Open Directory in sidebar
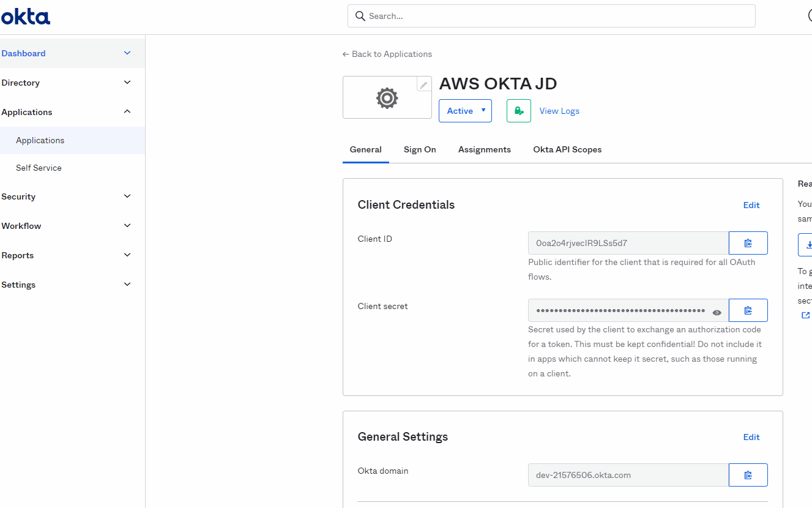The width and height of the screenshot is (812, 508). [20, 83]
